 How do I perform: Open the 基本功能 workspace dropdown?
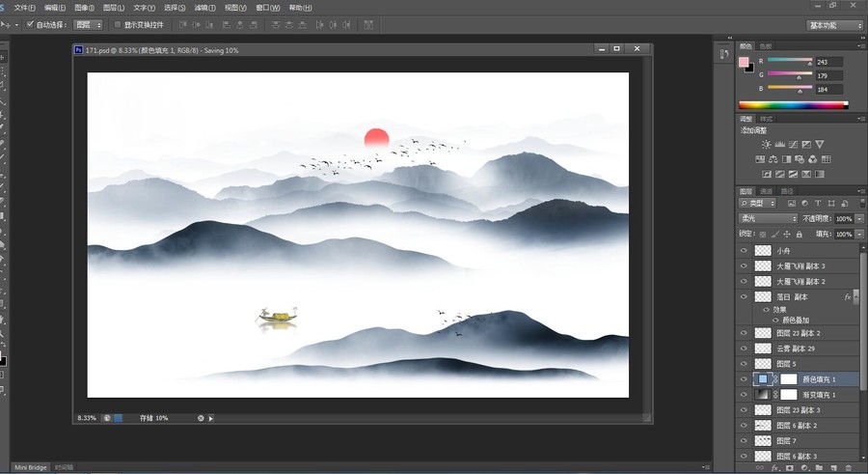tap(835, 25)
